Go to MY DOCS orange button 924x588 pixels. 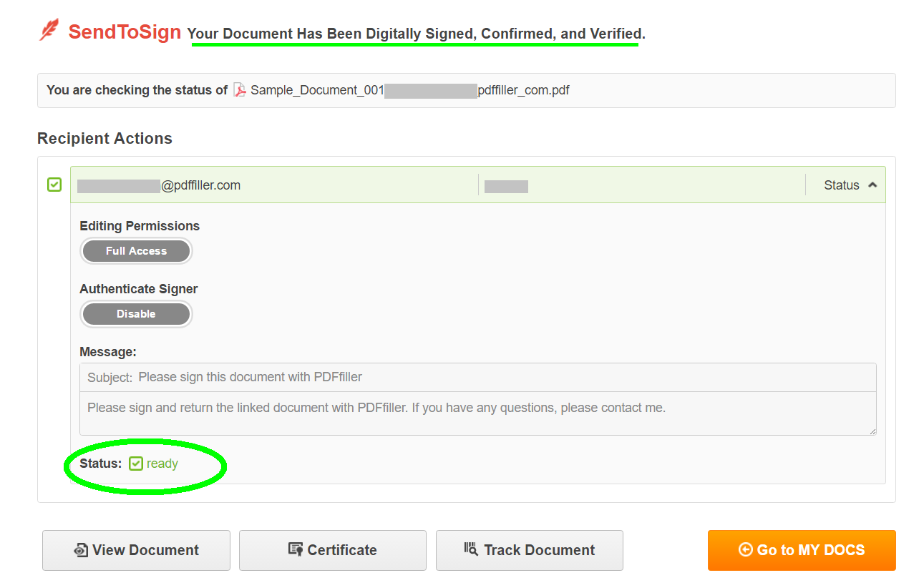tap(802, 550)
